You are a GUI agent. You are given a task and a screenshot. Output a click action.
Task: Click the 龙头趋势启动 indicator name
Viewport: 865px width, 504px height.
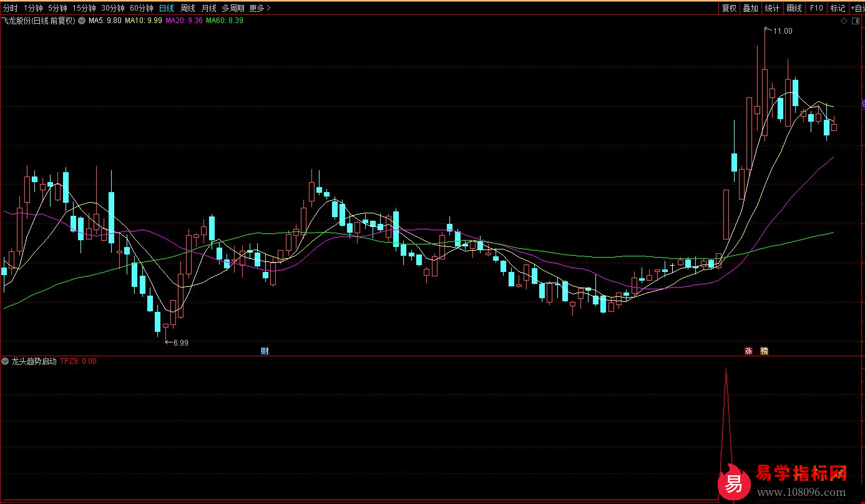[34, 361]
